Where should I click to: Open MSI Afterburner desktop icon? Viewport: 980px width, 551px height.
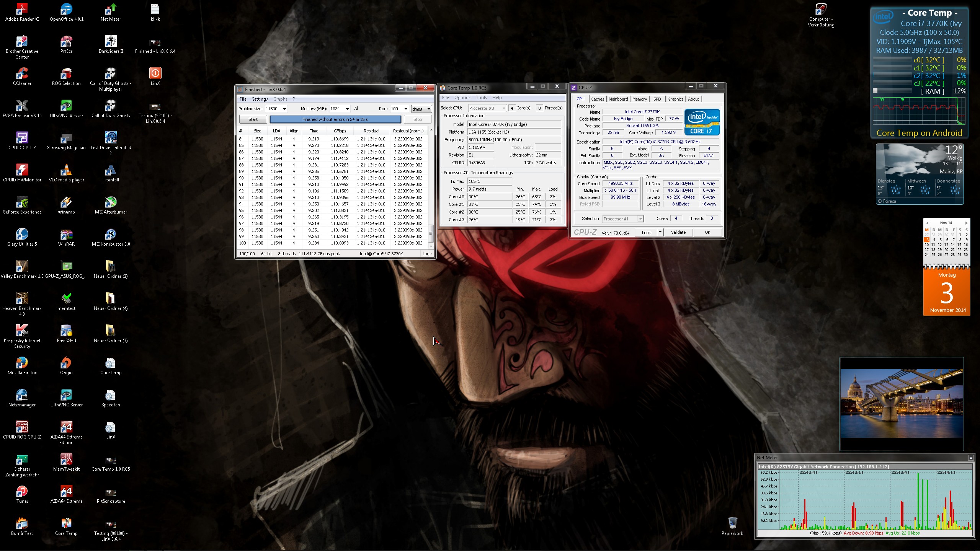click(x=111, y=205)
